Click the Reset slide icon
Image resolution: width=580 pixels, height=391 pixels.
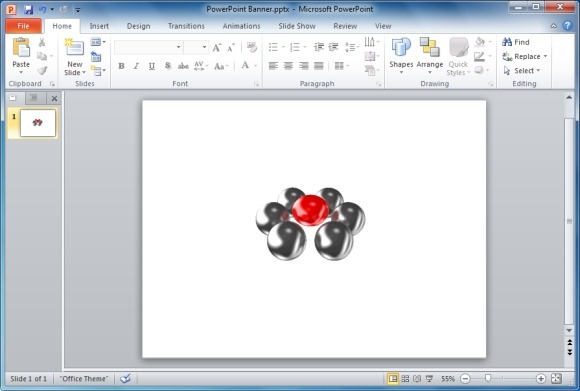(x=96, y=57)
